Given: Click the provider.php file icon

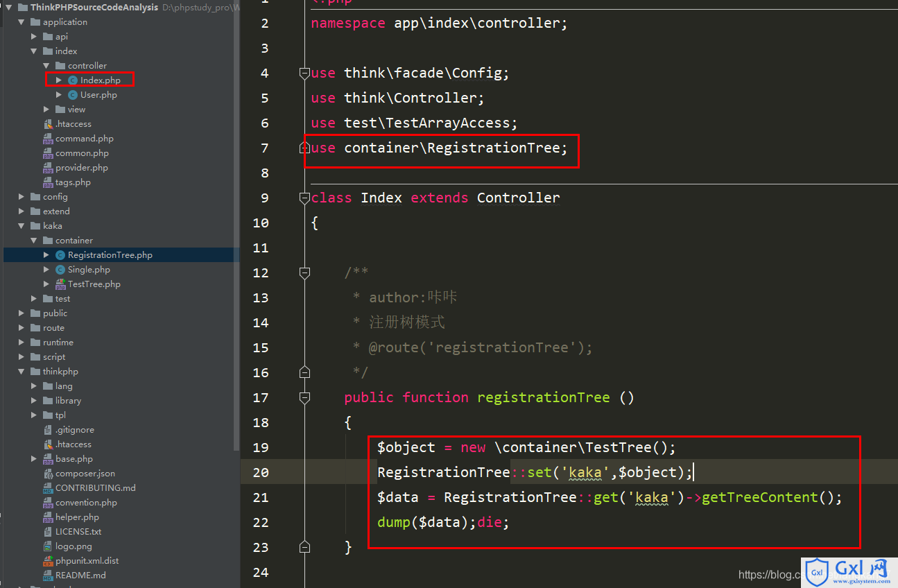Looking at the screenshot, I should pyautogui.click(x=48, y=168).
